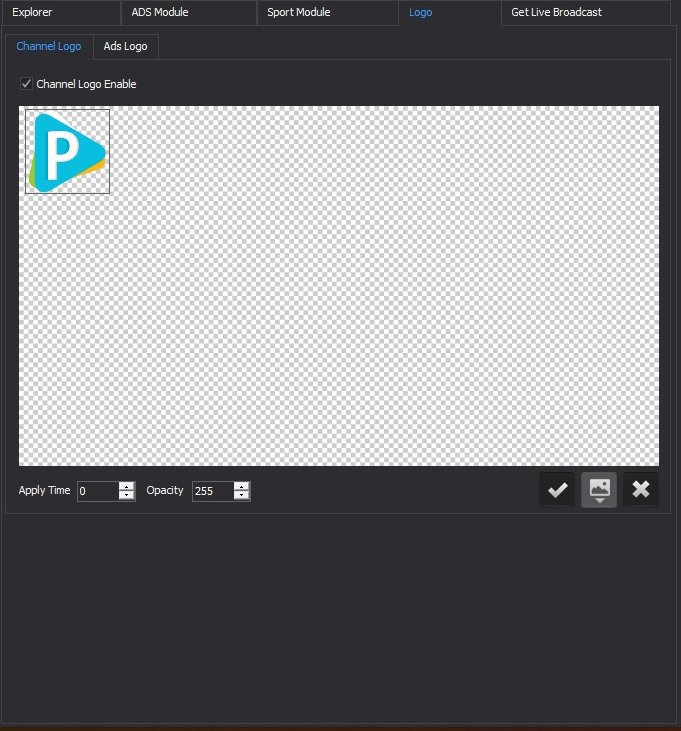Increase Apply Time with up arrow
The image size is (681, 731).
point(126,486)
